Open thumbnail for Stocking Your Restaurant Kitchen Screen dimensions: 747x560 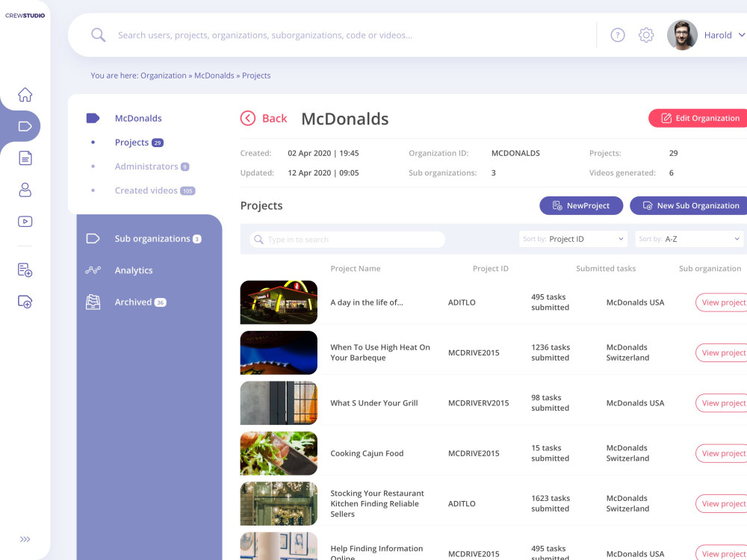point(279,504)
